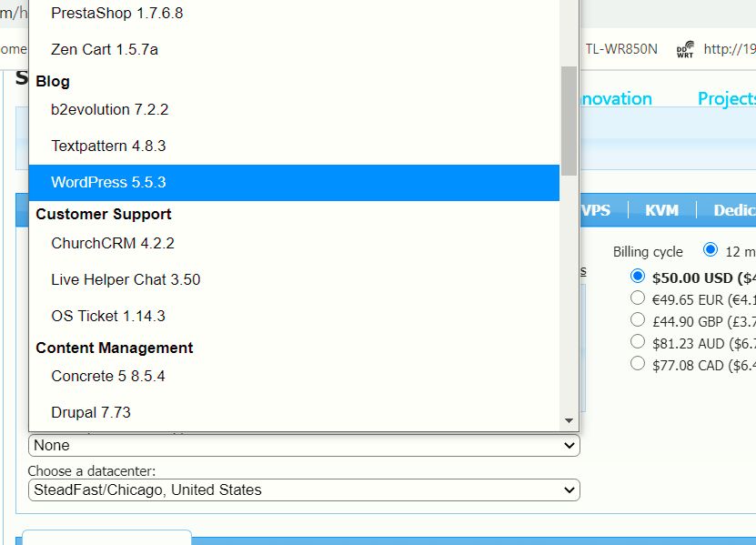The image size is (756, 545).
Task: Open the Dedicated tab
Action: click(x=734, y=210)
